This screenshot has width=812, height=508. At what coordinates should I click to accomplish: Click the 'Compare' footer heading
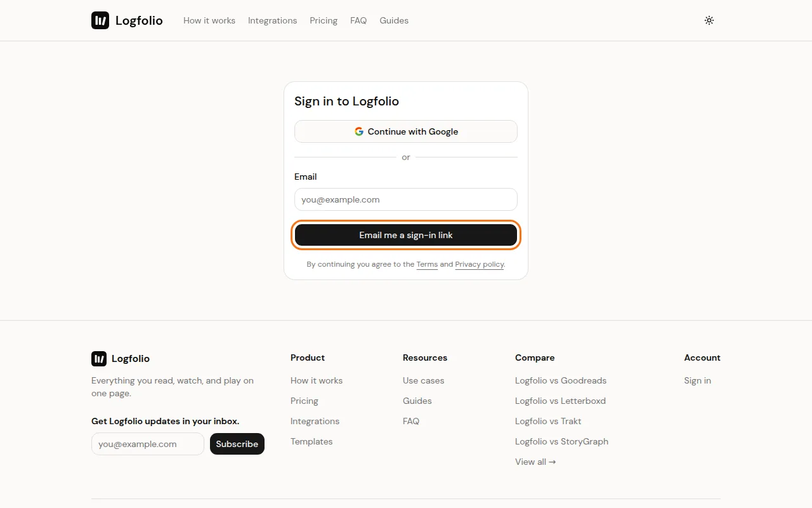coord(535,358)
